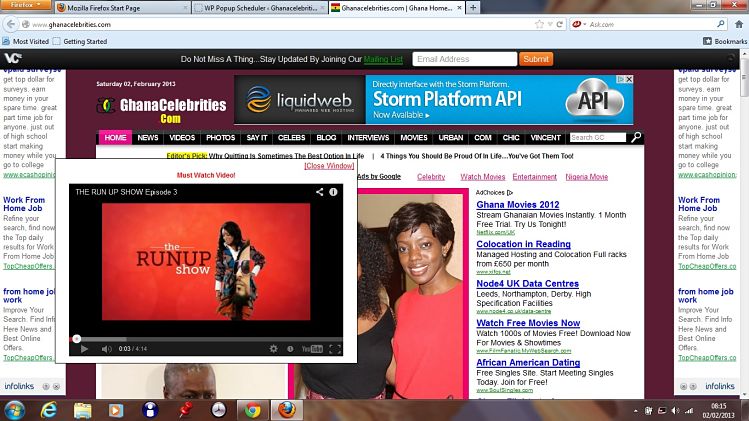This screenshot has height=421, width=749.
Task: Open video settings gear icon
Action: pos(273,349)
